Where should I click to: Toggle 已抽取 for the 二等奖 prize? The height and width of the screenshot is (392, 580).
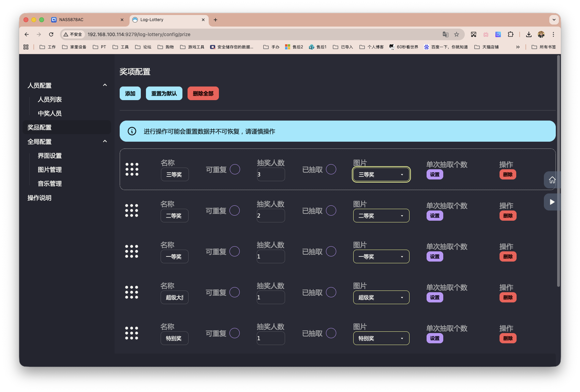click(331, 210)
